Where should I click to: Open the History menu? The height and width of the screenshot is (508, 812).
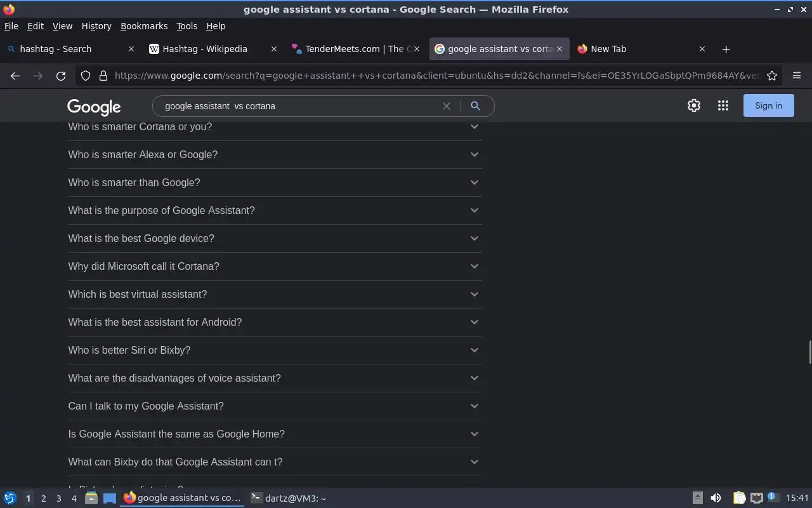(96, 26)
